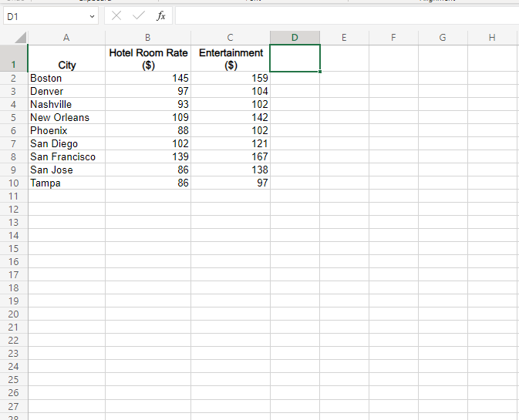
Task: Click Nashville's hotel rate cell 93
Action: (x=148, y=105)
